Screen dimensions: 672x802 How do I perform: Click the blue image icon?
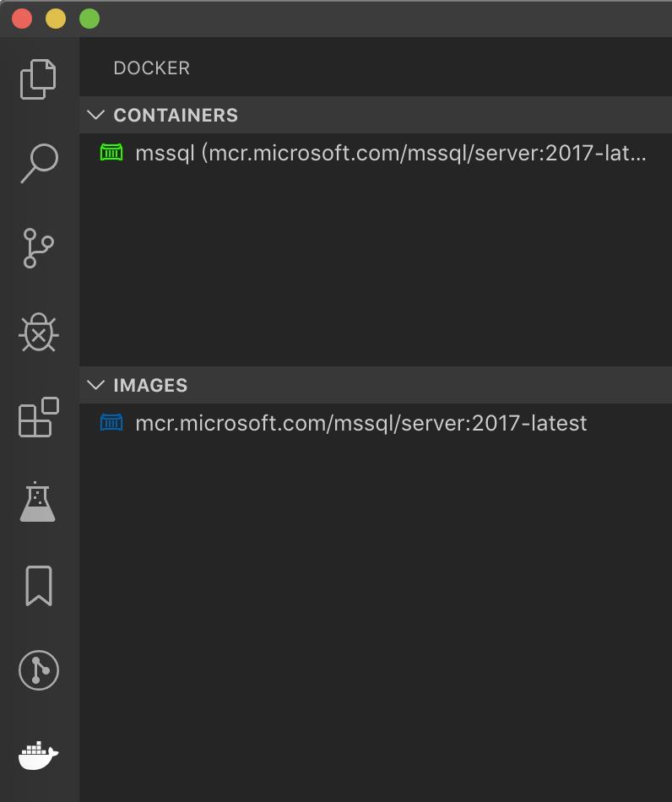click(111, 422)
